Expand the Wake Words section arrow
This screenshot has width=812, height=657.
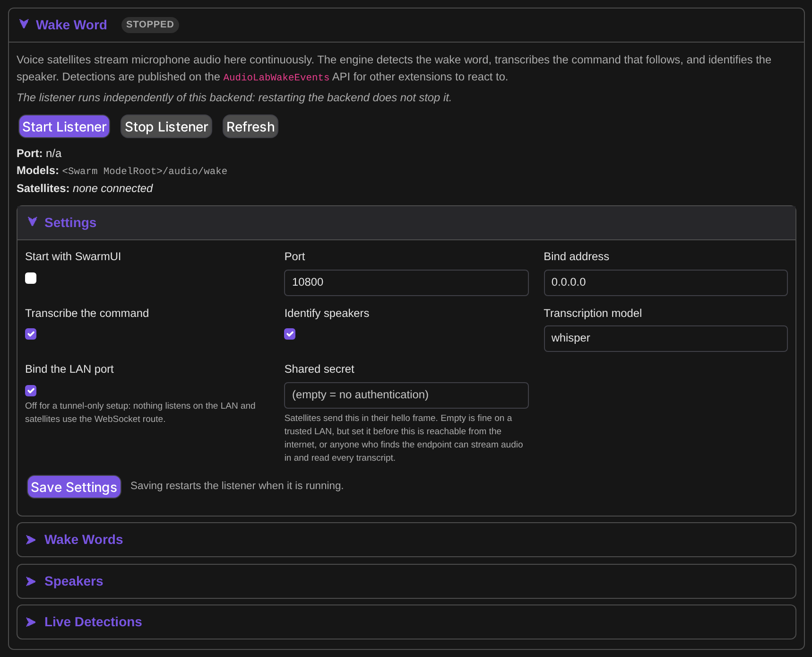pos(31,540)
